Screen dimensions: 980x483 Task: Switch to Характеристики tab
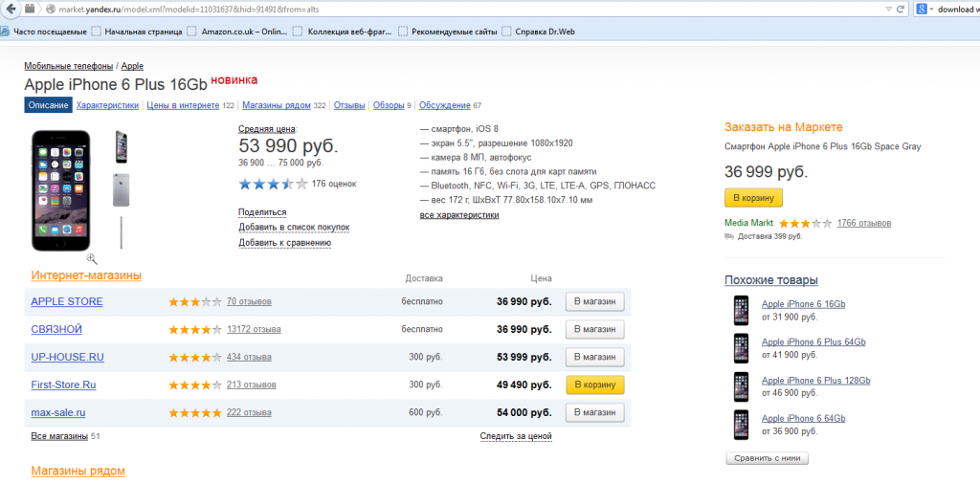click(107, 105)
